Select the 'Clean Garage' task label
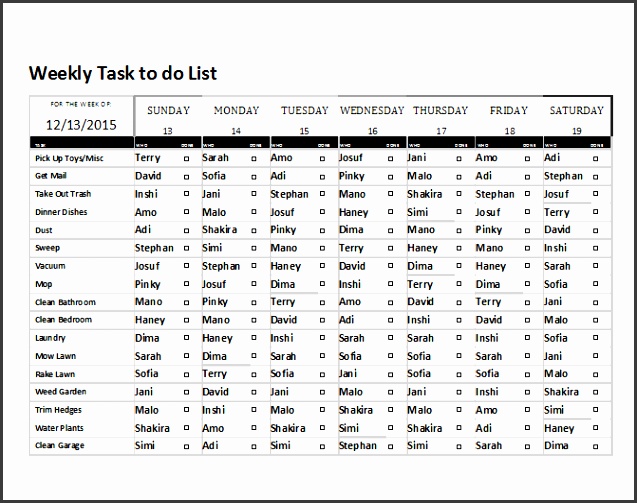 [60, 446]
